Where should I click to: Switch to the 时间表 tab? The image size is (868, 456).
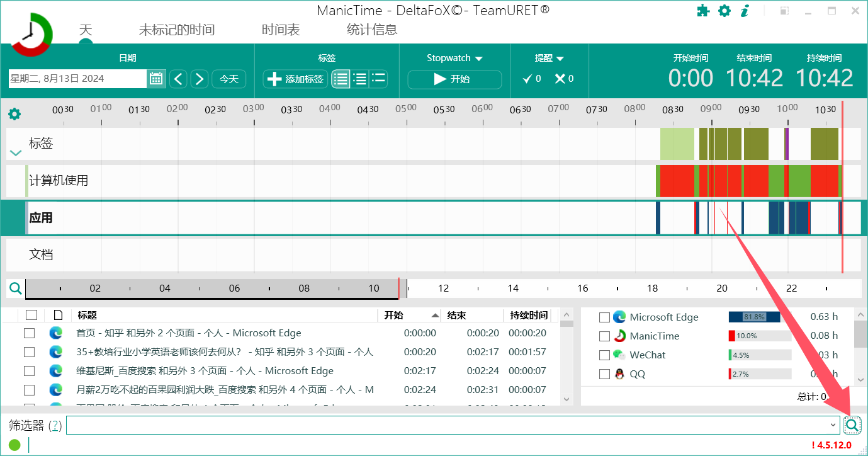[281, 30]
